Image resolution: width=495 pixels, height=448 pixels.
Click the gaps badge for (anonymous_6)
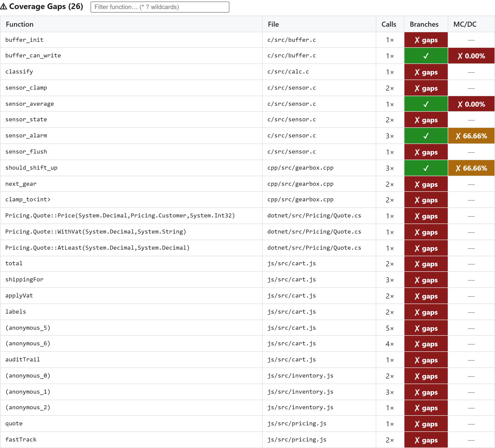426,344
